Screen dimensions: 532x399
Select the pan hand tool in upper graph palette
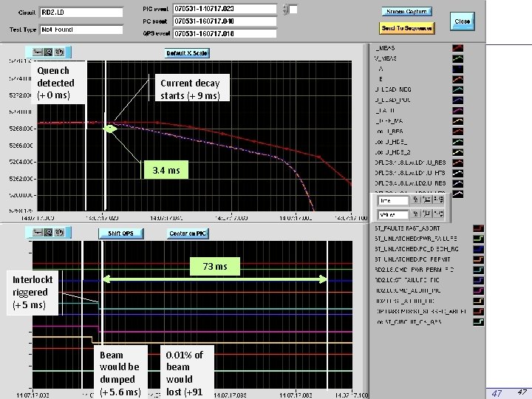click(x=60, y=52)
